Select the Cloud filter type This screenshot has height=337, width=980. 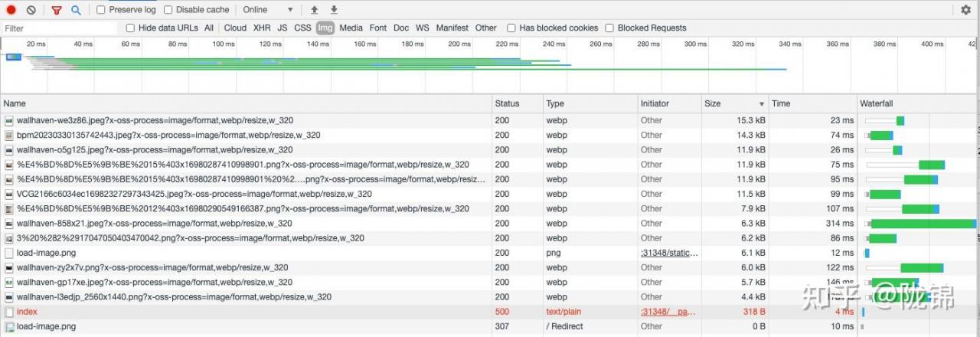[x=235, y=28]
